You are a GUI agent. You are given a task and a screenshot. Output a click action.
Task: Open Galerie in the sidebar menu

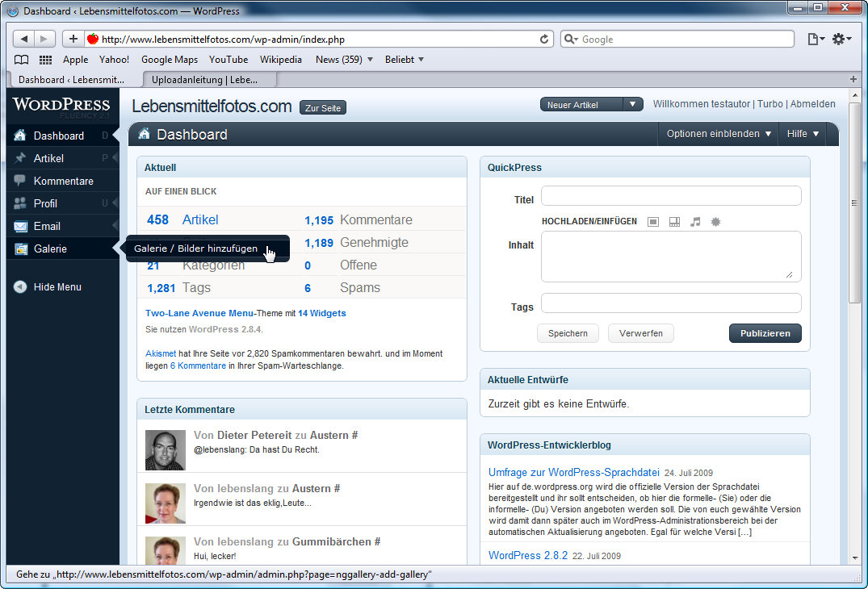point(63,249)
